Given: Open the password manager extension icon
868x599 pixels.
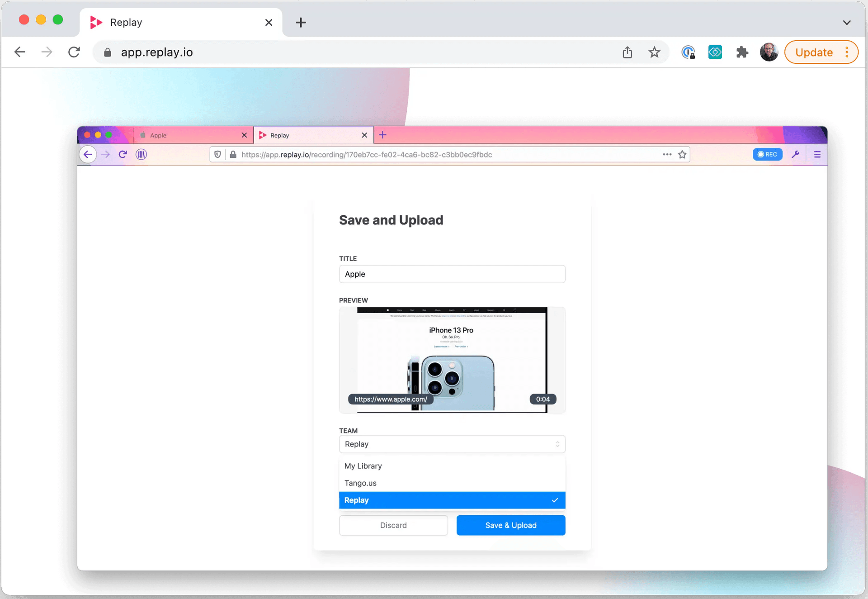Looking at the screenshot, I should [688, 52].
